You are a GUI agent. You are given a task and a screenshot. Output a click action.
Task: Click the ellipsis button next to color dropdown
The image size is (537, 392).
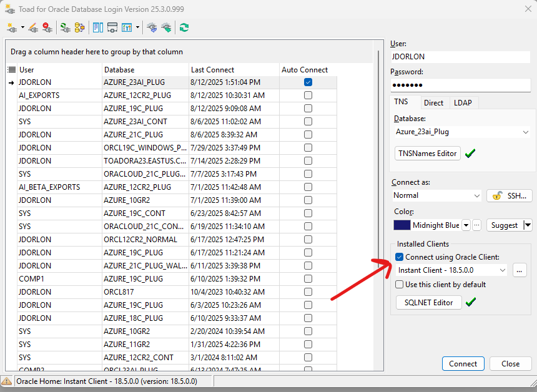[x=476, y=225]
